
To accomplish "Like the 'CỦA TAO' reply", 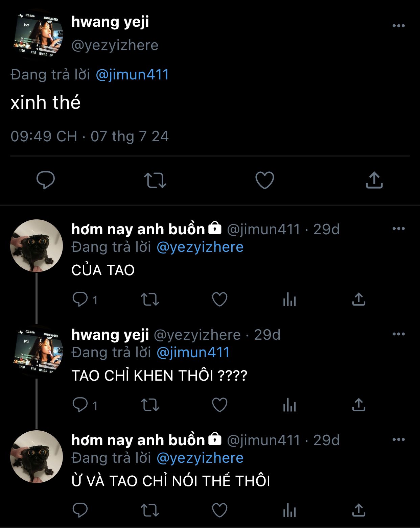I will click(219, 299).
